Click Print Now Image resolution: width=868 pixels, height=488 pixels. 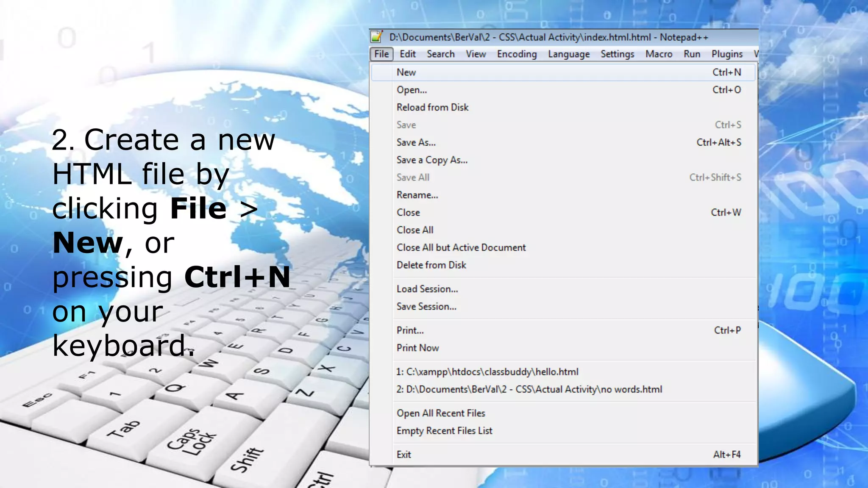pos(417,348)
